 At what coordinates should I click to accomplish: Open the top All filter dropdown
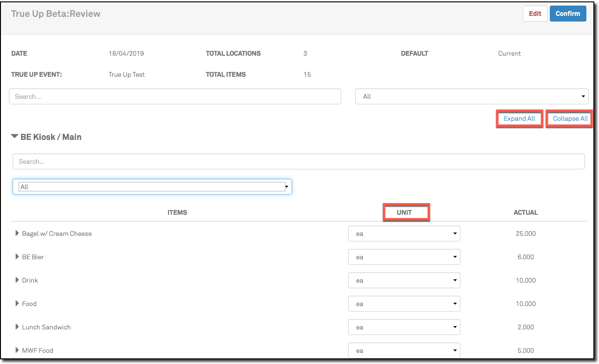(x=472, y=96)
